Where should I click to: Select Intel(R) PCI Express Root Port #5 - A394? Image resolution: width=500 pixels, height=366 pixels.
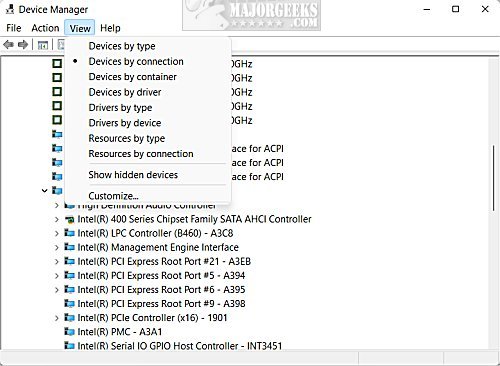click(161, 275)
